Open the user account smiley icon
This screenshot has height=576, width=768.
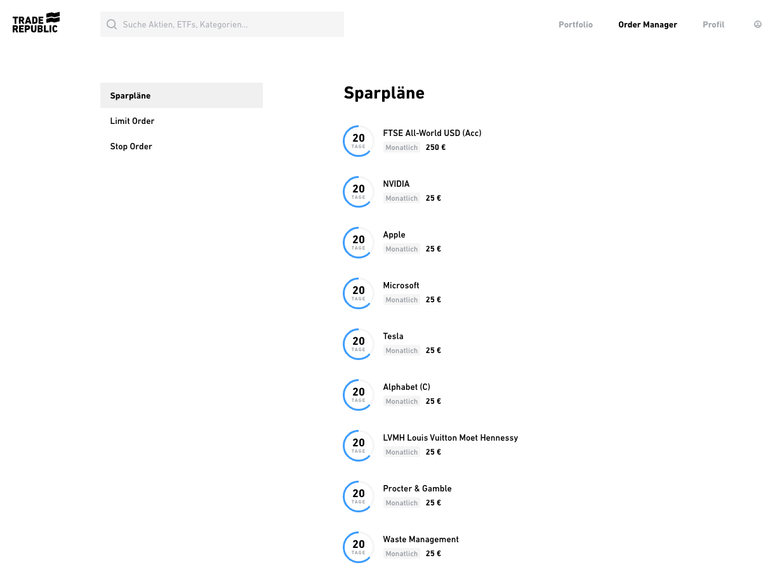[757, 24]
